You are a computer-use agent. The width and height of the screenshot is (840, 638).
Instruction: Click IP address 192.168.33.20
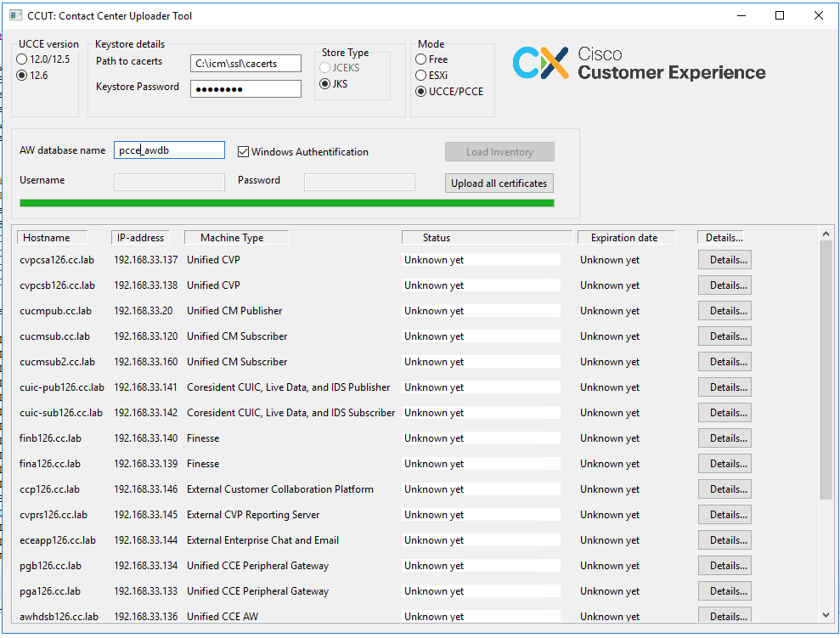(x=143, y=311)
